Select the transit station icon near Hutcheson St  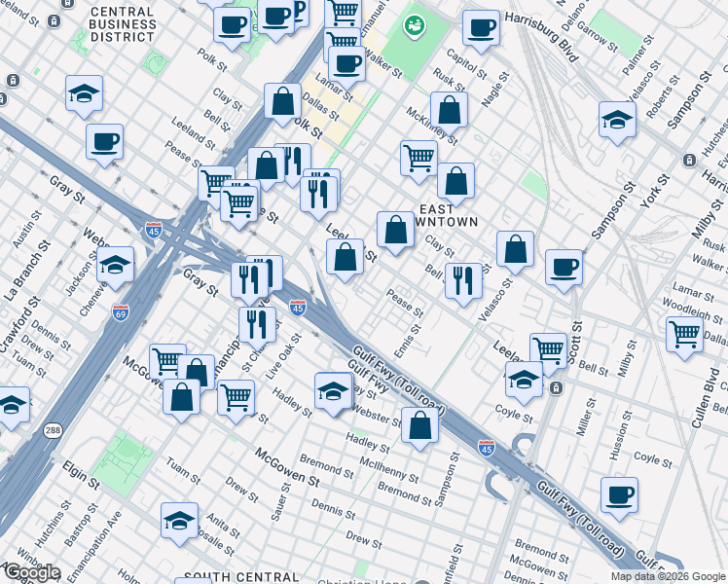tap(689, 161)
